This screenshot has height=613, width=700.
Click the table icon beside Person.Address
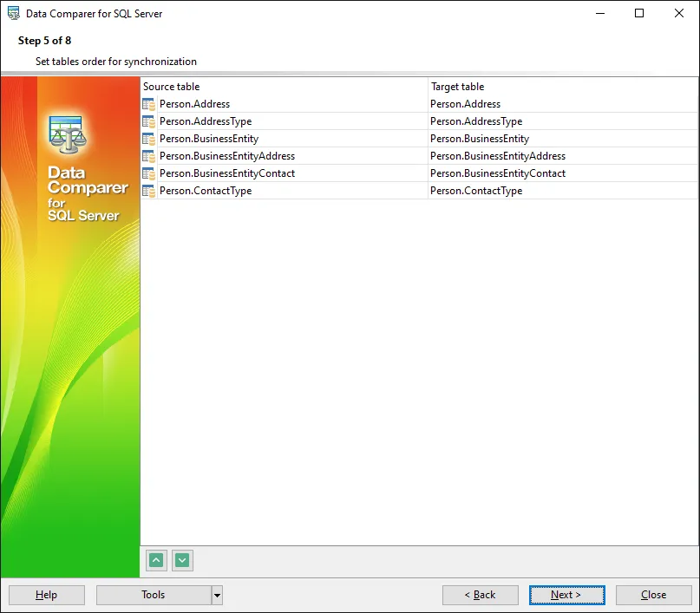148,104
